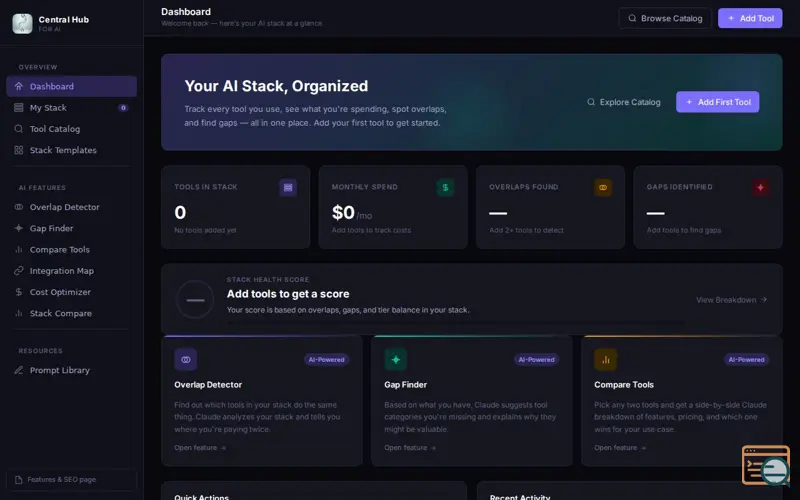Click 'Add 2+ tools to detect' text
Screen dimensions: 800x500
pyautogui.click(x=526, y=230)
